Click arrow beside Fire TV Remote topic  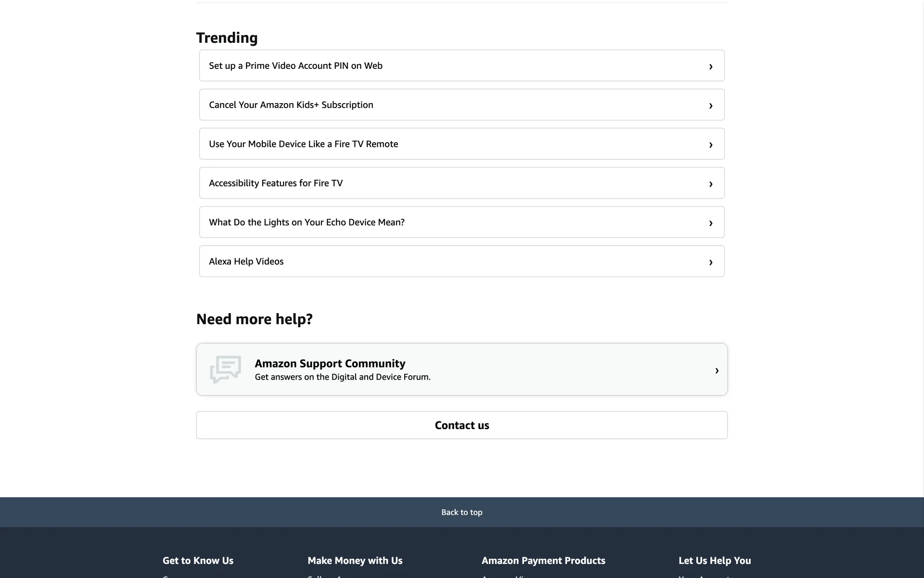[710, 144]
